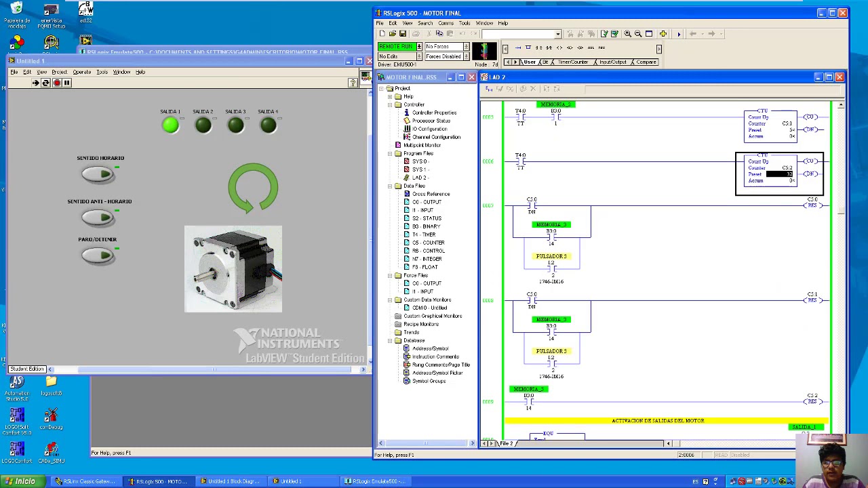Viewport: 868px width, 488px height.
Task: Switch to Timer/Counter instruction tab
Action: coord(572,62)
